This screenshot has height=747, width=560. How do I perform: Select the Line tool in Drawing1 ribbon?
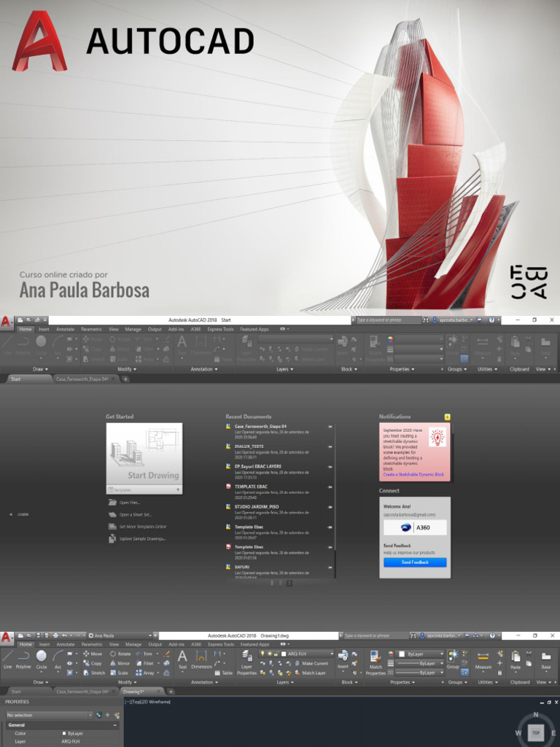(7, 658)
